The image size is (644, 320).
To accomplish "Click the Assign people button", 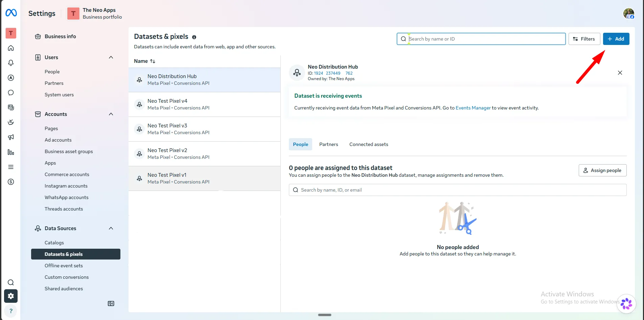I will (602, 170).
